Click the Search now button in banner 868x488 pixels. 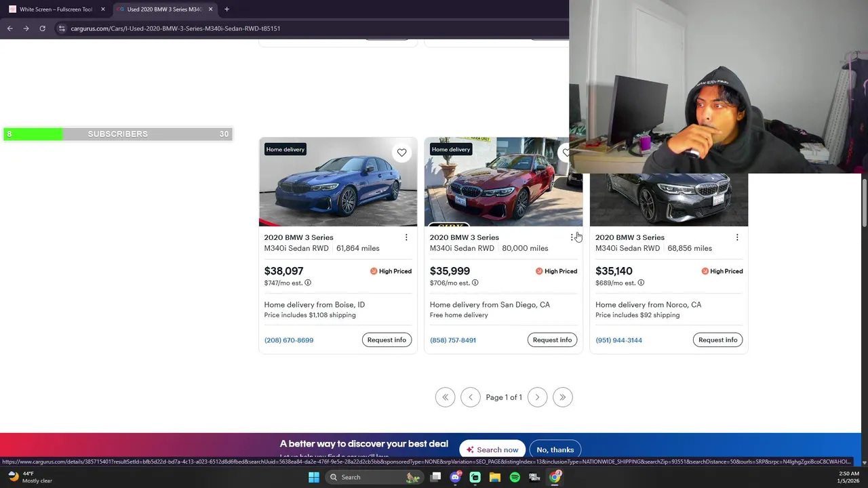(x=493, y=449)
